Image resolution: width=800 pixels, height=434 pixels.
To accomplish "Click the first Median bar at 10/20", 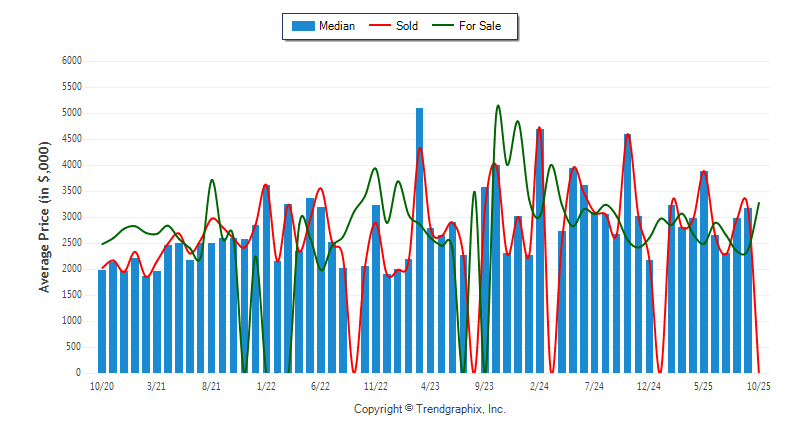I will tap(102, 321).
